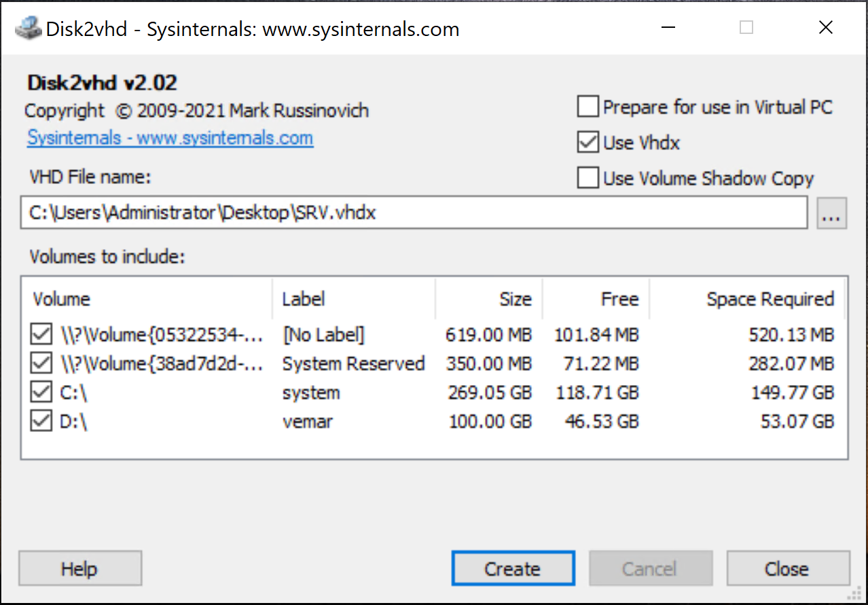Click the 350.00 MB size value

coord(489,364)
